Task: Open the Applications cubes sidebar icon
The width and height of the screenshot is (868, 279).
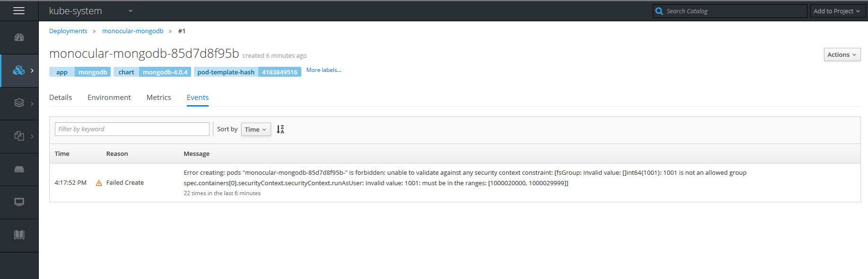Action: 18,70
